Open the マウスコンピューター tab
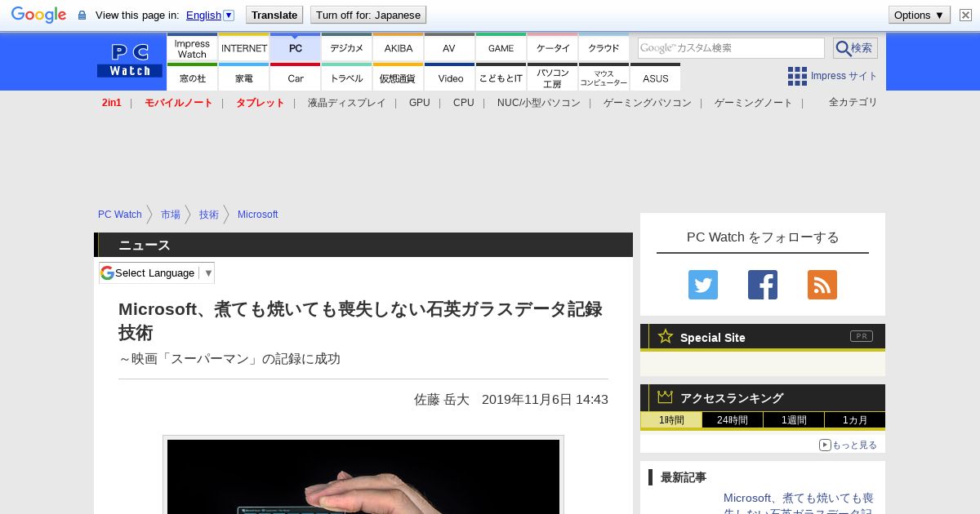The width and height of the screenshot is (980, 514). (604, 78)
